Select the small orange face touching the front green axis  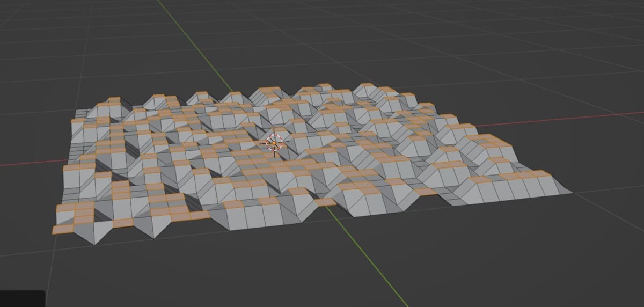325,202
